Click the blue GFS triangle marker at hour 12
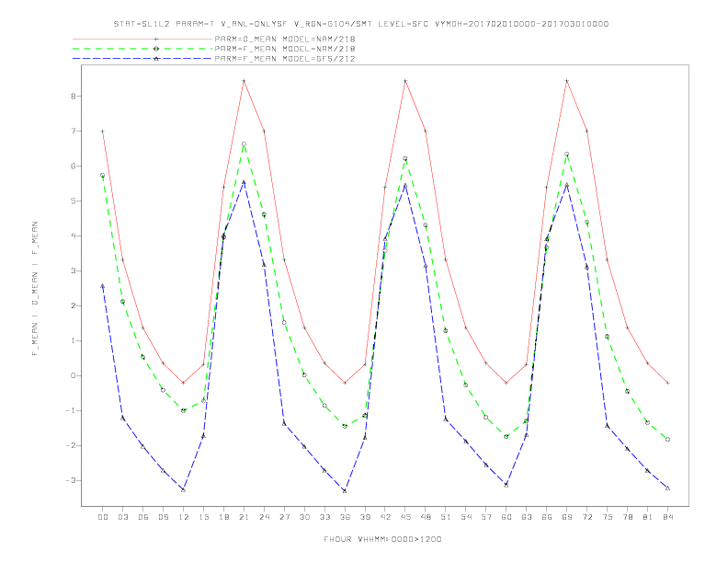 [184, 489]
